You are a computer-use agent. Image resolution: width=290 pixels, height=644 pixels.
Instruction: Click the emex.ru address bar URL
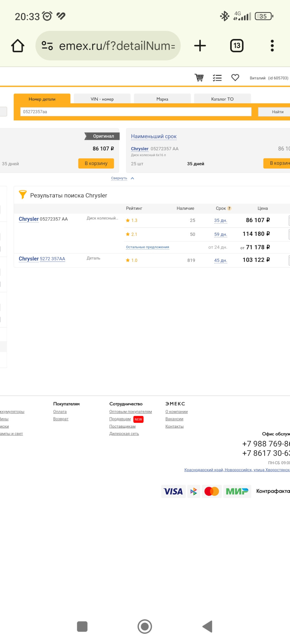(117, 46)
